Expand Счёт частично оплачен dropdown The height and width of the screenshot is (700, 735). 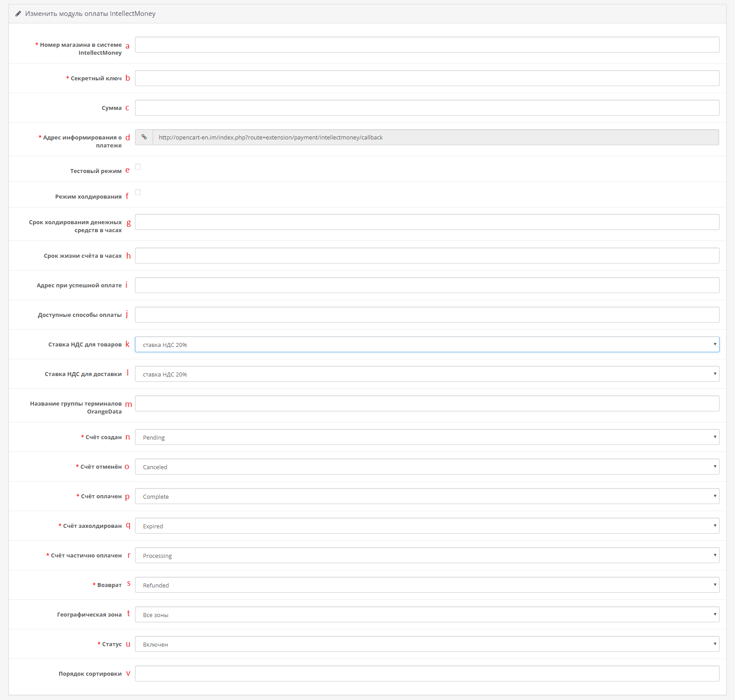point(427,556)
